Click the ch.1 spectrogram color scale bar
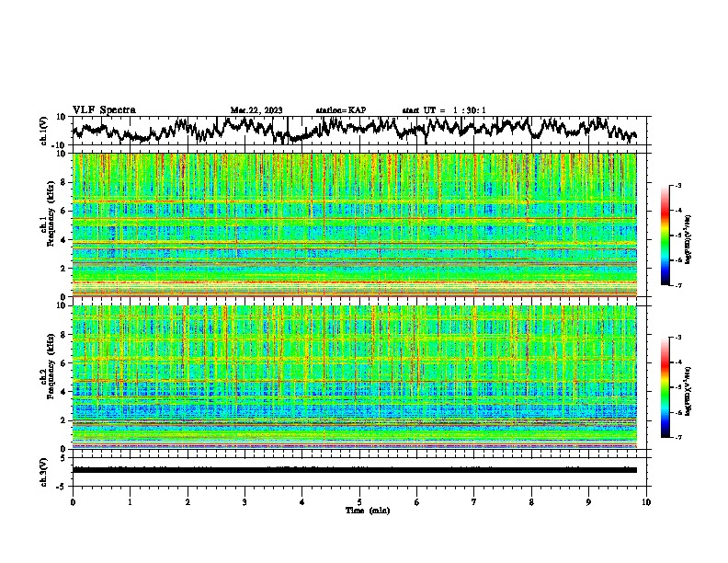Viewport: 728px width, 563px height. pyautogui.click(x=665, y=236)
